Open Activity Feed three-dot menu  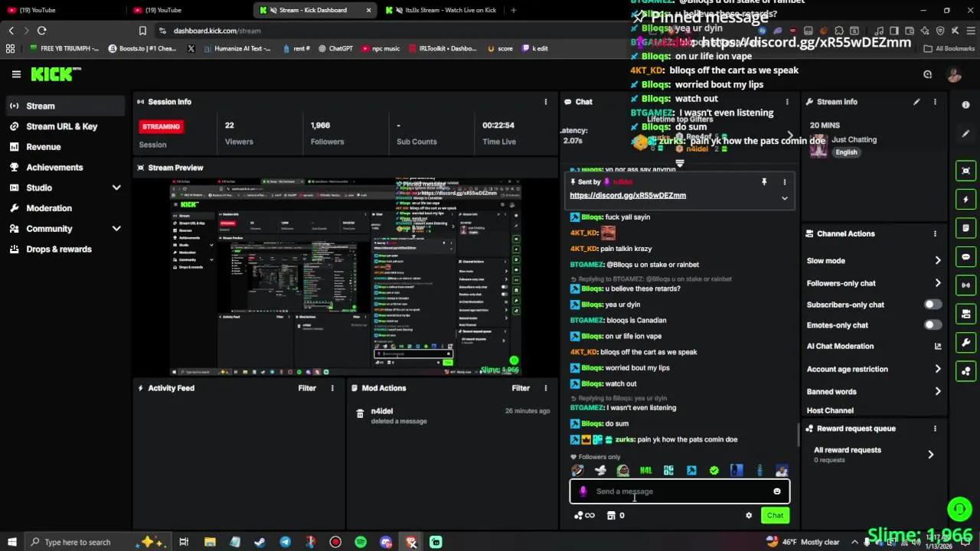[332, 388]
